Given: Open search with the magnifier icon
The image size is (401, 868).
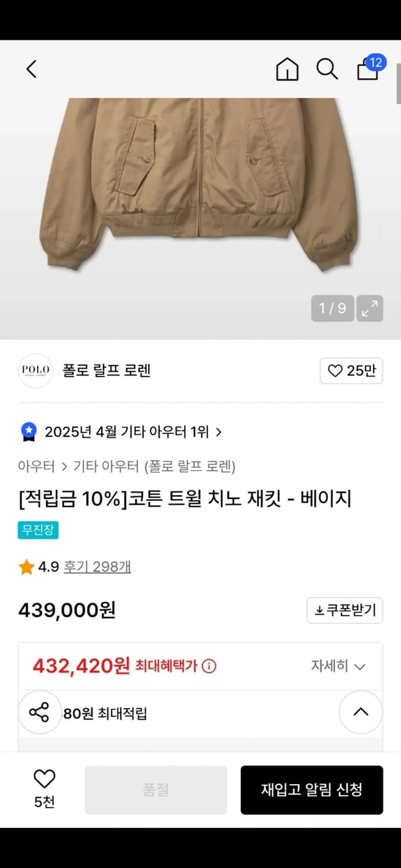Looking at the screenshot, I should (x=328, y=68).
